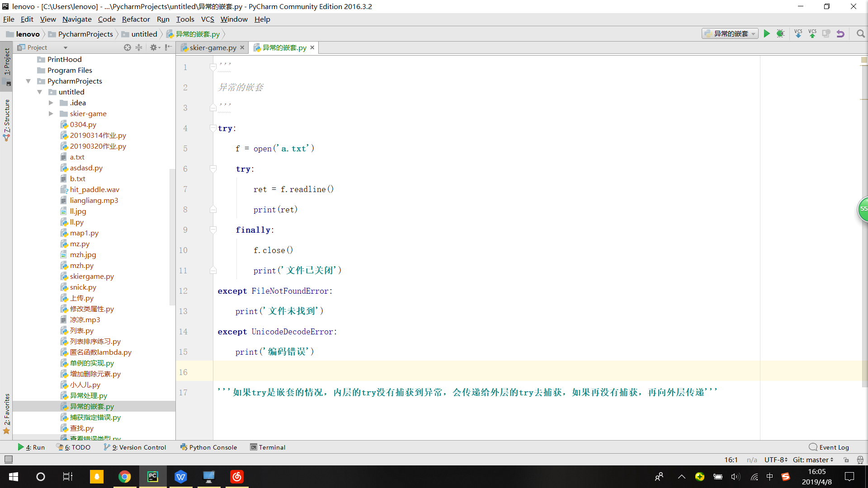Click collapse all icon in Project panel

pyautogui.click(x=139, y=47)
